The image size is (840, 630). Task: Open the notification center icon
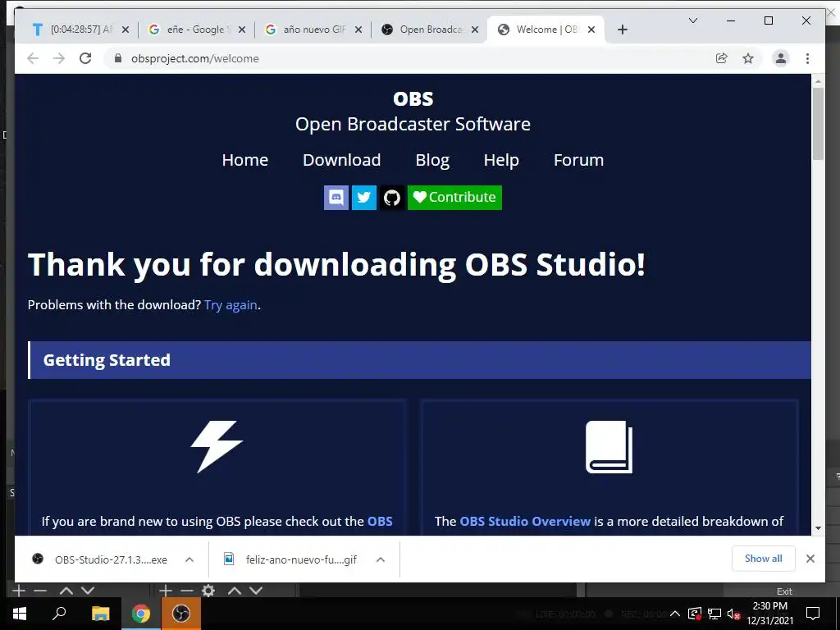pos(813,614)
